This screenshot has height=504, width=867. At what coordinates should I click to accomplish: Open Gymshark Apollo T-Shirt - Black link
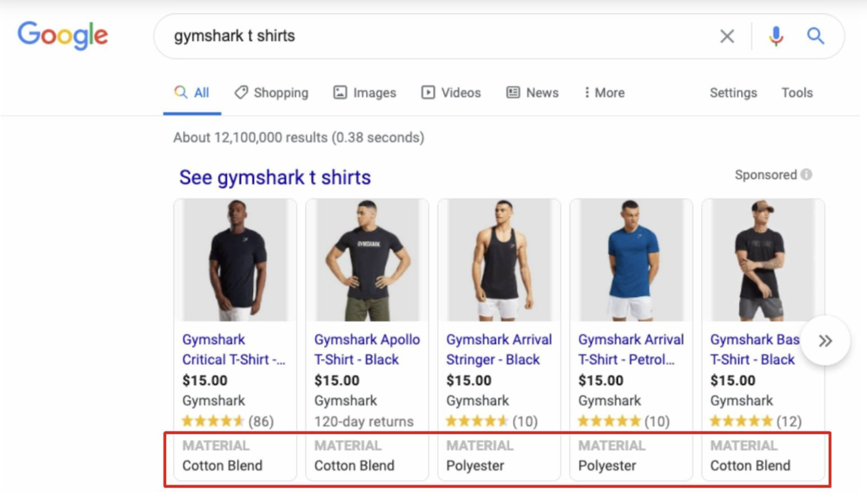pos(367,350)
